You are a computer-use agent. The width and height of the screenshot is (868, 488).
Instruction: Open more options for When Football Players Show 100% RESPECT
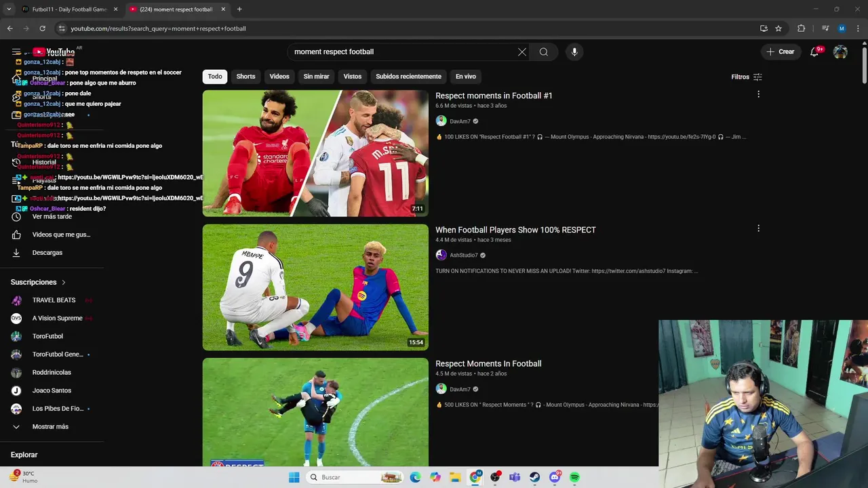[758, 228]
